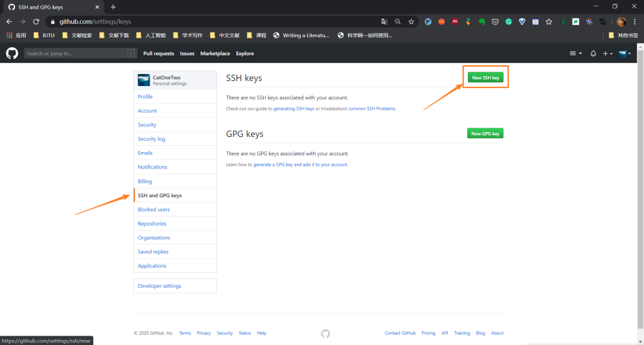The image size is (644, 345).
Task: Open the 学术写作 bookmark folder
Action: 187,35
